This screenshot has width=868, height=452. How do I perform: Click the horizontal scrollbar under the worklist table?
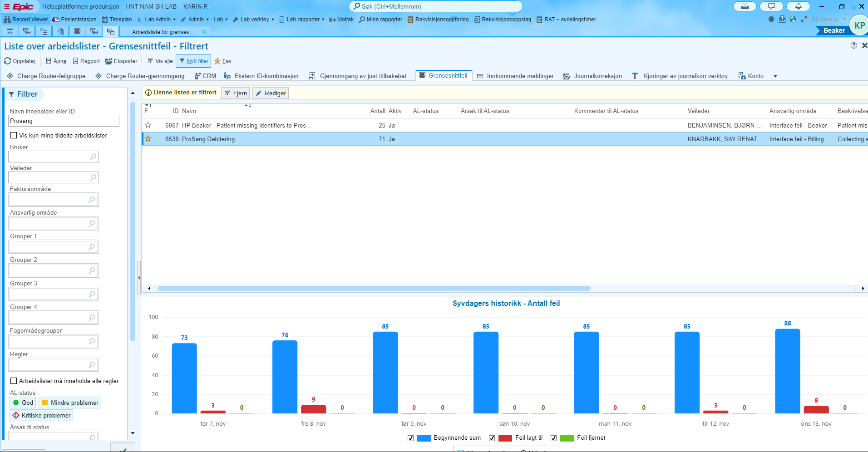tap(374, 288)
